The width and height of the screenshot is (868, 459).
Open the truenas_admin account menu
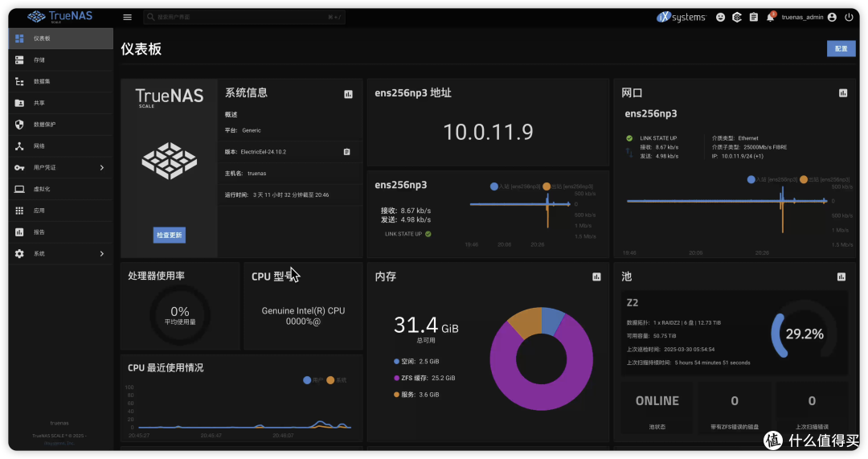(809, 17)
